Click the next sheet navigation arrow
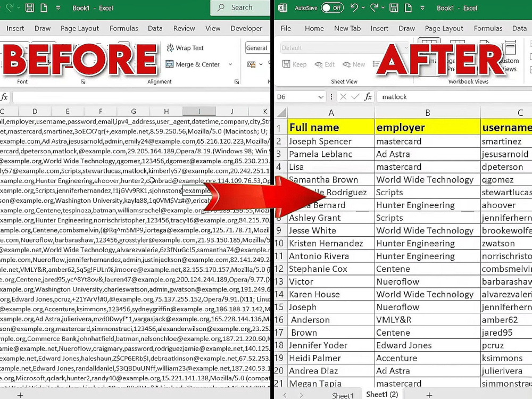 (301, 395)
